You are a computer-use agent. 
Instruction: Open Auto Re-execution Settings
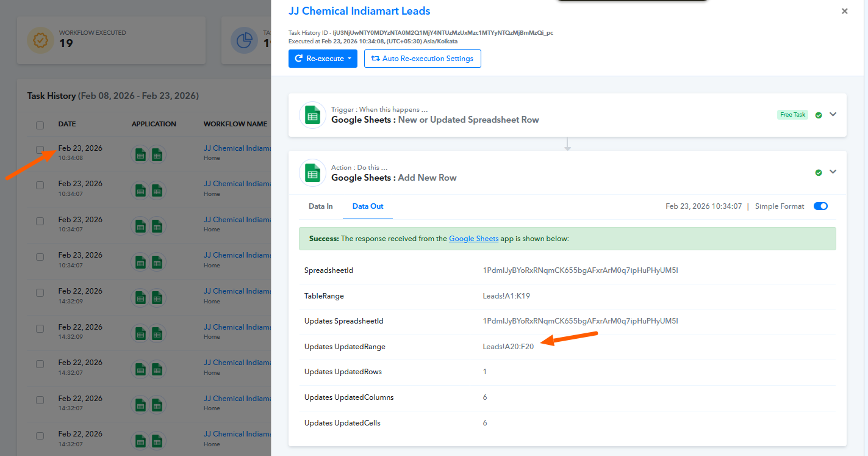[x=423, y=59]
